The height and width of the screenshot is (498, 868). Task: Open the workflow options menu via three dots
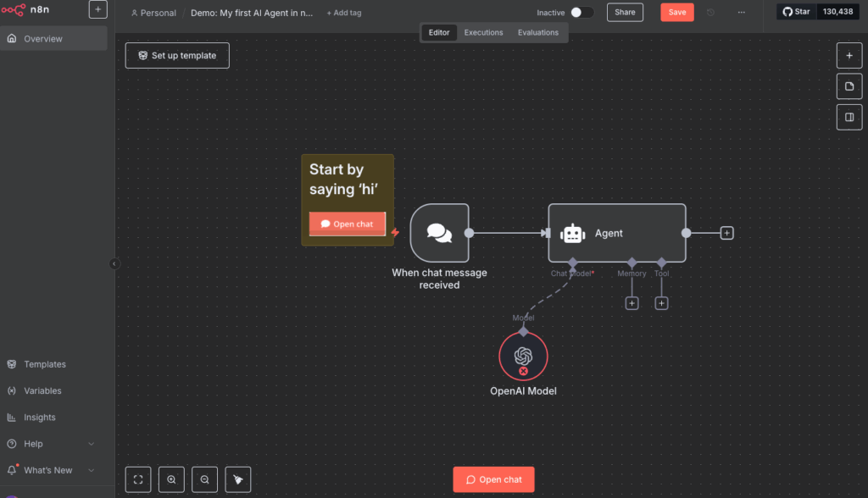(741, 12)
